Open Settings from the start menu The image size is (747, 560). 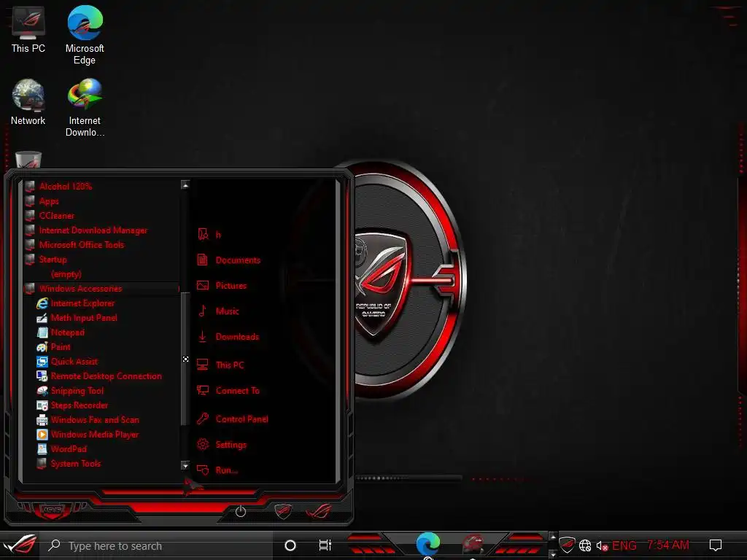(x=222, y=444)
